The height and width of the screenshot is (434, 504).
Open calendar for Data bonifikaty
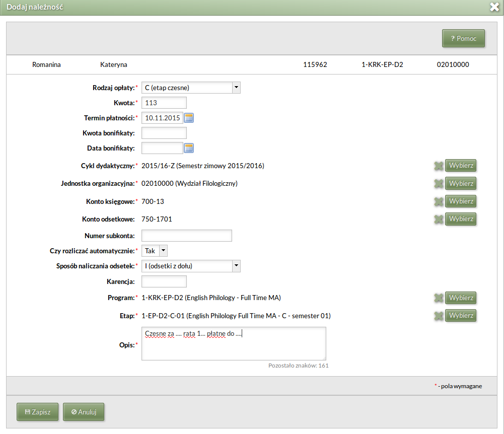[x=189, y=148]
